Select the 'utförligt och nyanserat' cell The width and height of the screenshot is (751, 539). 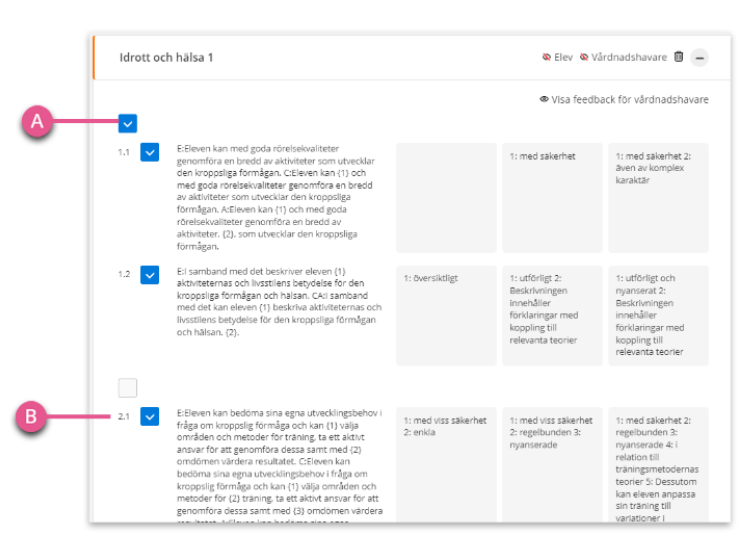[x=659, y=316]
